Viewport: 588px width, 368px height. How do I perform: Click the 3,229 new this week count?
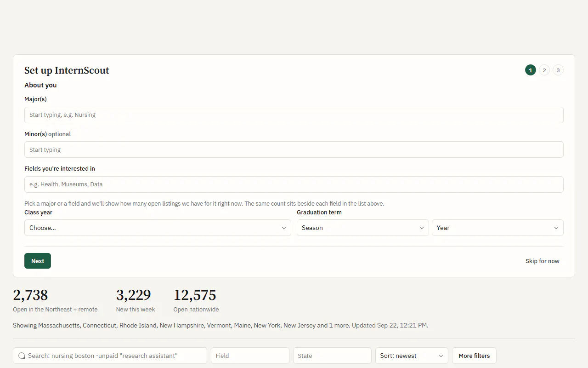[x=134, y=295]
